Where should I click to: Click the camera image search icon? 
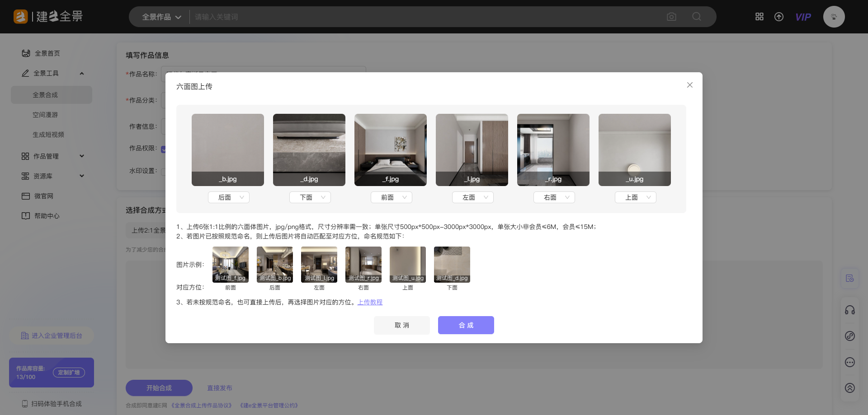tap(671, 17)
